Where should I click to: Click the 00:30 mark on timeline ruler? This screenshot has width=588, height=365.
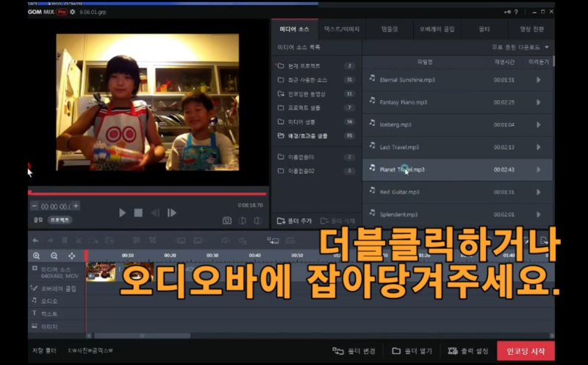[212, 255]
